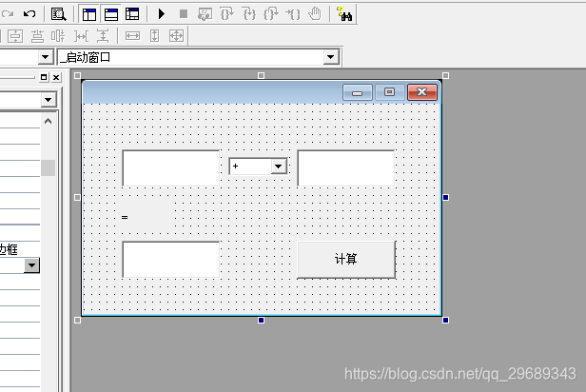Image resolution: width=586 pixels, height=392 pixels.
Task: Stop the running program with the square icon
Action: tap(183, 14)
